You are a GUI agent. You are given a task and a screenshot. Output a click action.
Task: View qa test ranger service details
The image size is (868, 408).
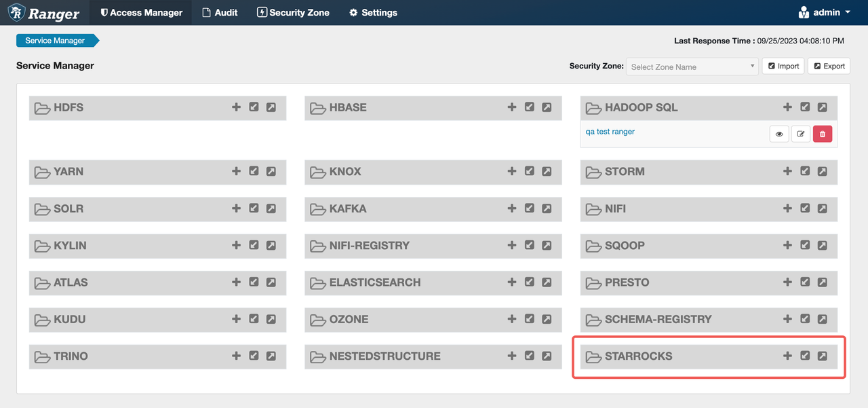779,134
